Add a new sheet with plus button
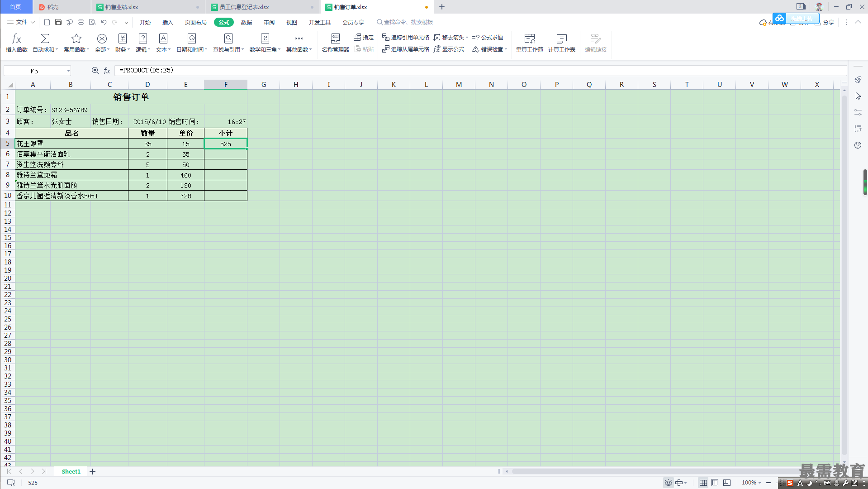The width and height of the screenshot is (868, 489). click(93, 471)
